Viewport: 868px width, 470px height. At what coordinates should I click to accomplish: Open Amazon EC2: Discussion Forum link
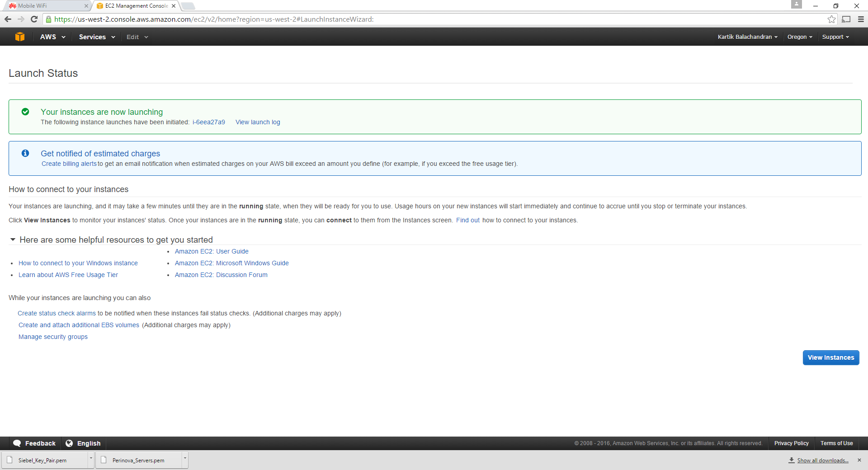pos(221,275)
